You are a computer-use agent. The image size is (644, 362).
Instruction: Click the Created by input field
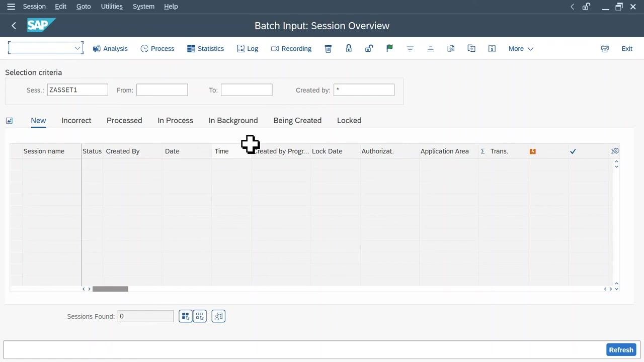[364, 90]
